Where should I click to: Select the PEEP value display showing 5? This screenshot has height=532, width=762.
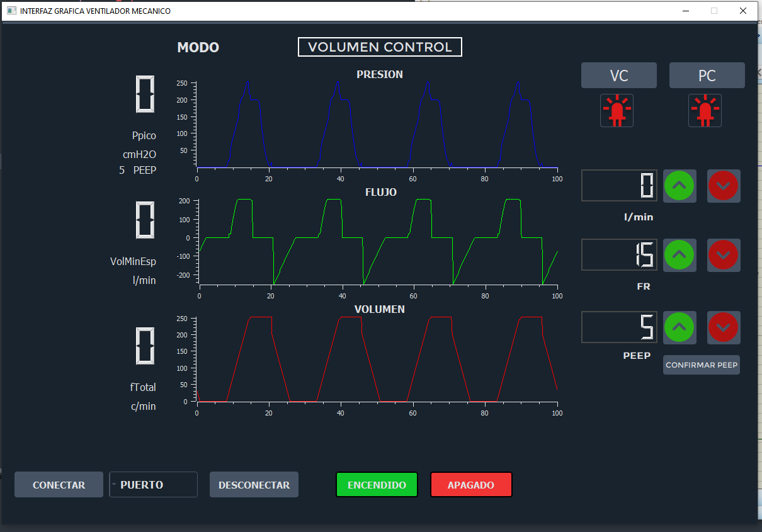pyautogui.click(x=619, y=327)
